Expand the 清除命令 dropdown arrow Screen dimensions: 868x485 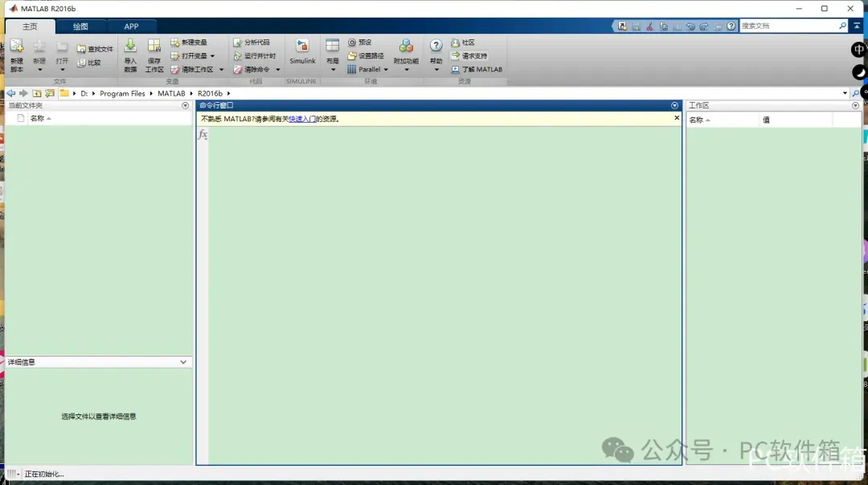pyautogui.click(x=278, y=70)
